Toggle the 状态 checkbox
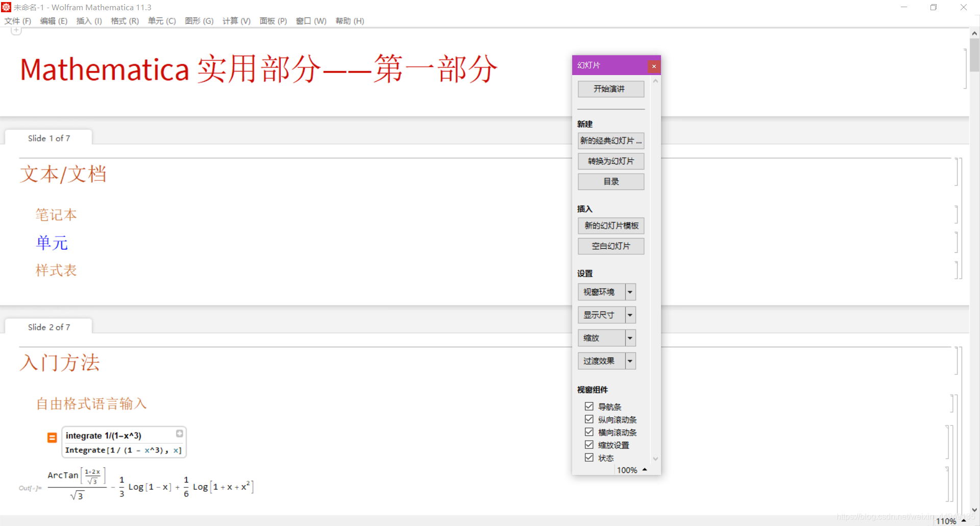 (x=589, y=458)
